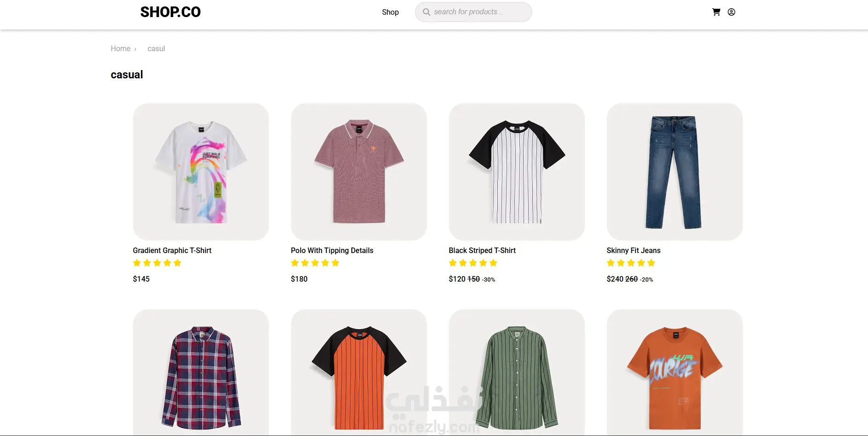Click the Gradient Graphic T-Shirt title
The width and height of the screenshot is (868, 436).
[172, 250]
